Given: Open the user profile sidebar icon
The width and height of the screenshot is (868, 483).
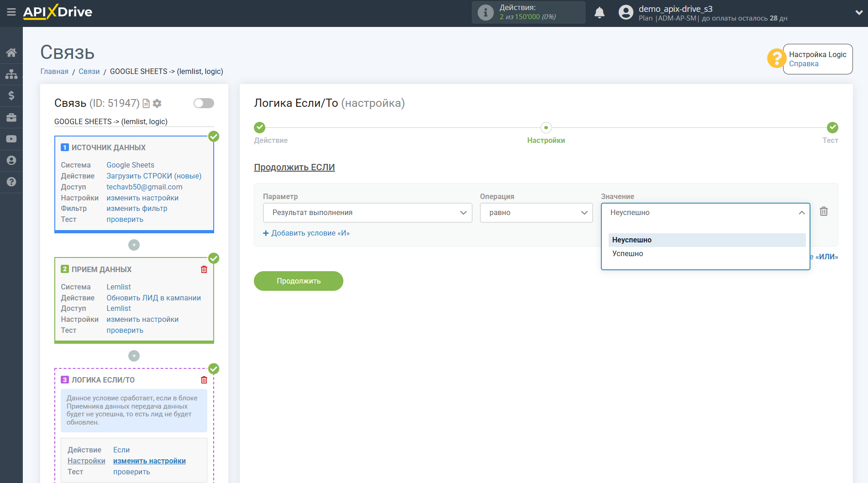Looking at the screenshot, I should 11,160.
